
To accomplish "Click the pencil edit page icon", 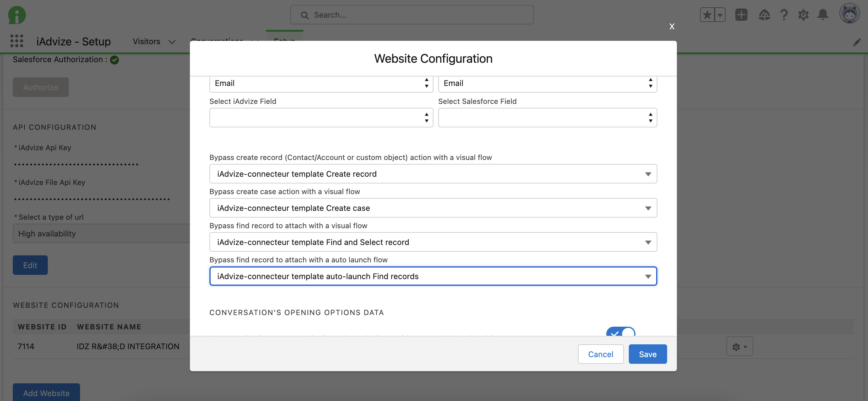I will pos(857,42).
